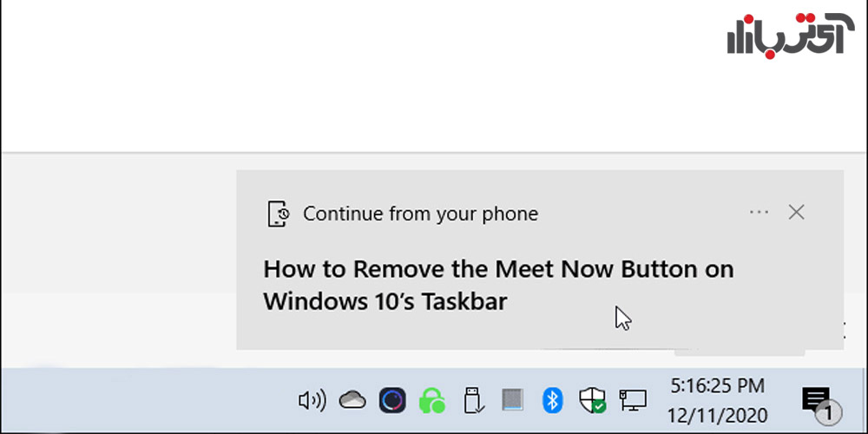
Task: Click the wired network monitor icon
Action: coord(633,400)
